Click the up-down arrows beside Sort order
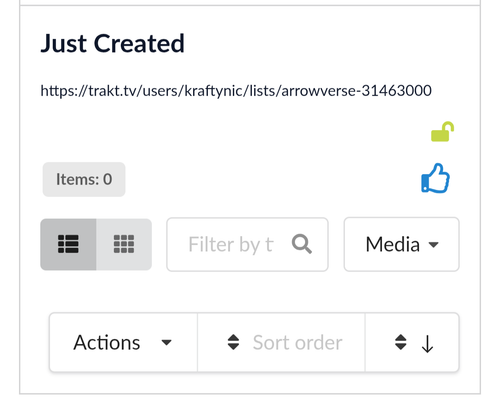The height and width of the screenshot is (418, 500). 233,342
